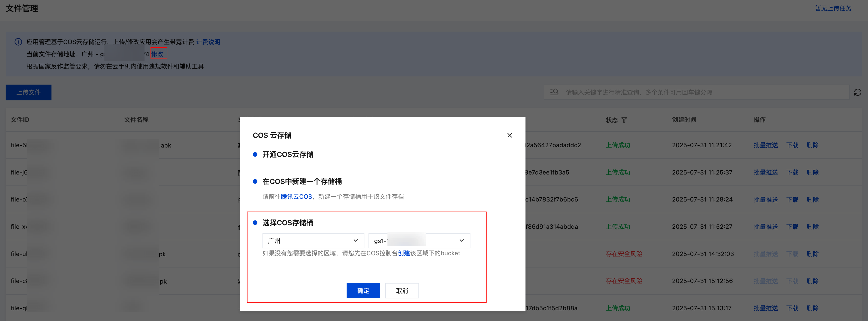The image size is (868, 321).
Task: Click 存在安全风险 status at 15:12:56
Action: click(624, 281)
